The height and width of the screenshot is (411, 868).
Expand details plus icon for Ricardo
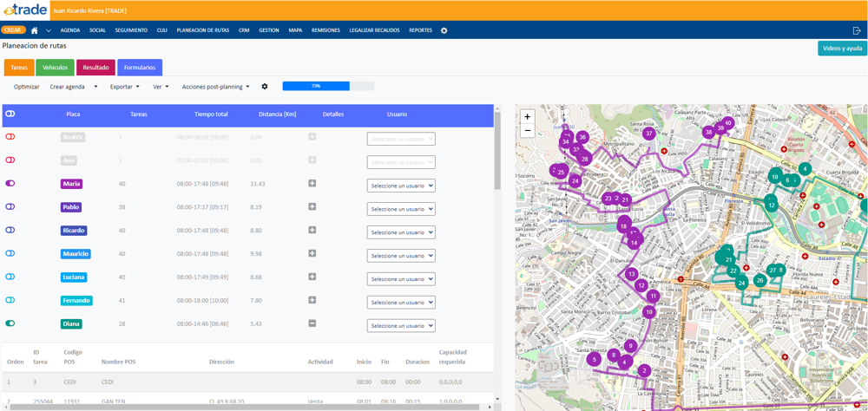pyautogui.click(x=312, y=230)
